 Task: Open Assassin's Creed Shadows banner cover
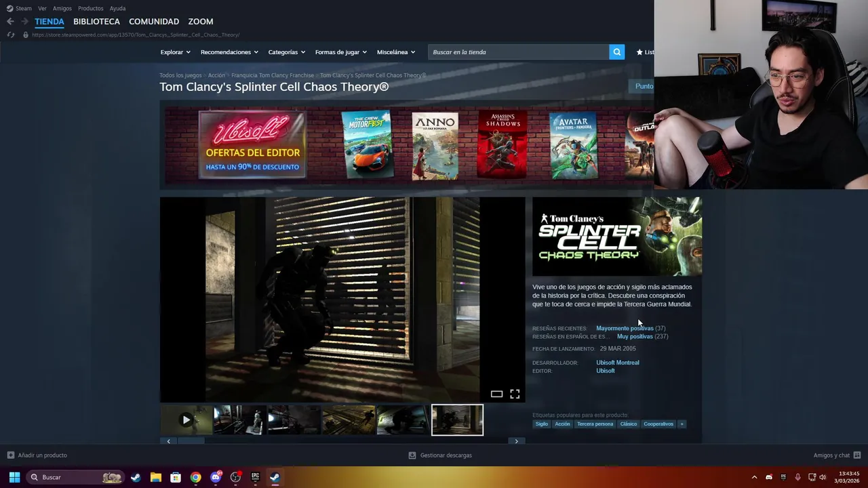(502, 145)
